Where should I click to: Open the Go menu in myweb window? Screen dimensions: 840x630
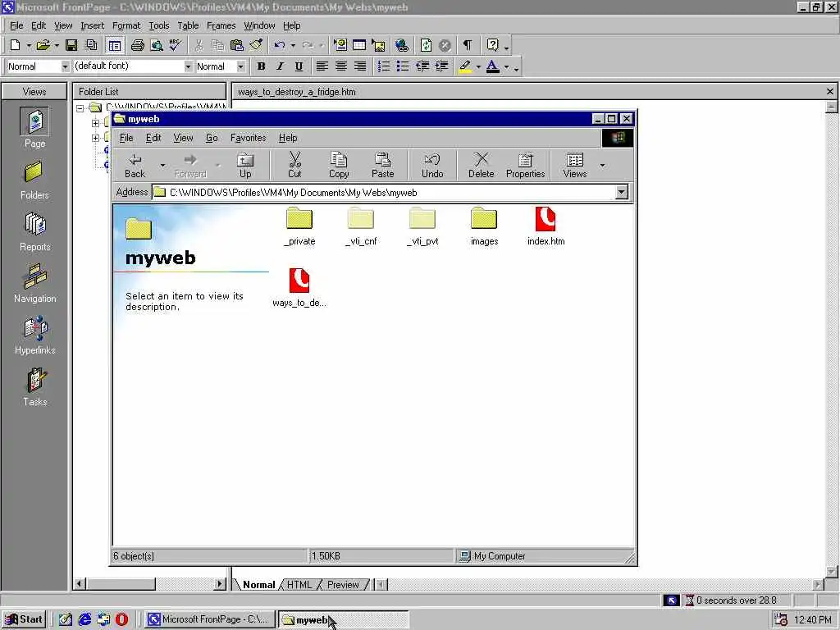click(212, 138)
